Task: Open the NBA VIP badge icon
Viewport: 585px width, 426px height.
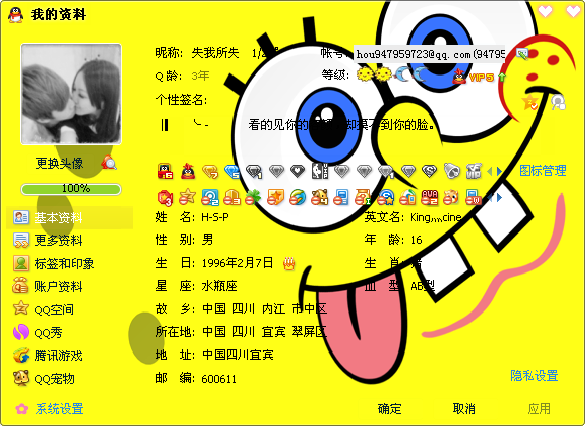Action: click(x=320, y=171)
